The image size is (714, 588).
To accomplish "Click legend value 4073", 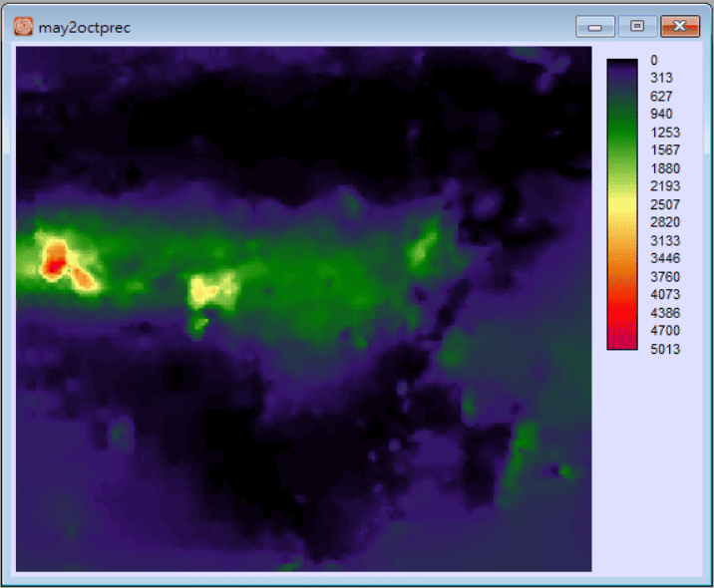I will pyautogui.click(x=665, y=294).
